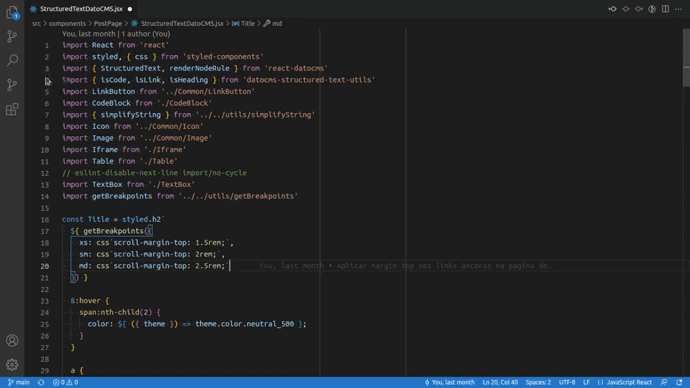
Task: Open the feedback icon in the status bar
Action: pyautogui.click(x=664, y=382)
